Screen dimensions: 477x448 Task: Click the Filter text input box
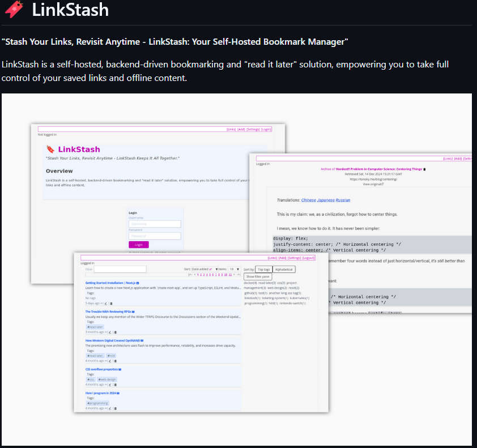pyautogui.click(x=120, y=269)
